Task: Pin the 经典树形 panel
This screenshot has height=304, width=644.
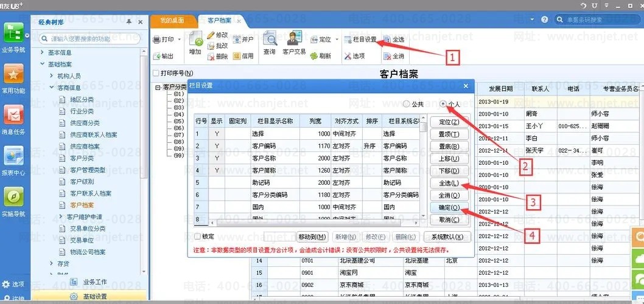Action: tap(129, 22)
